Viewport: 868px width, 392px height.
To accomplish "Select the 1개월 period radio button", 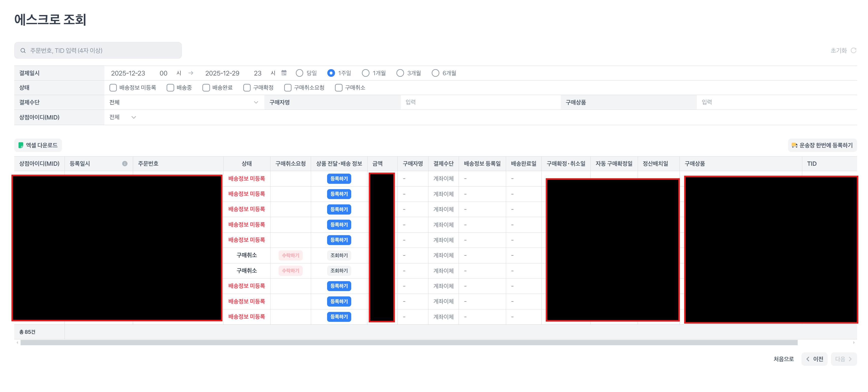I will point(365,73).
